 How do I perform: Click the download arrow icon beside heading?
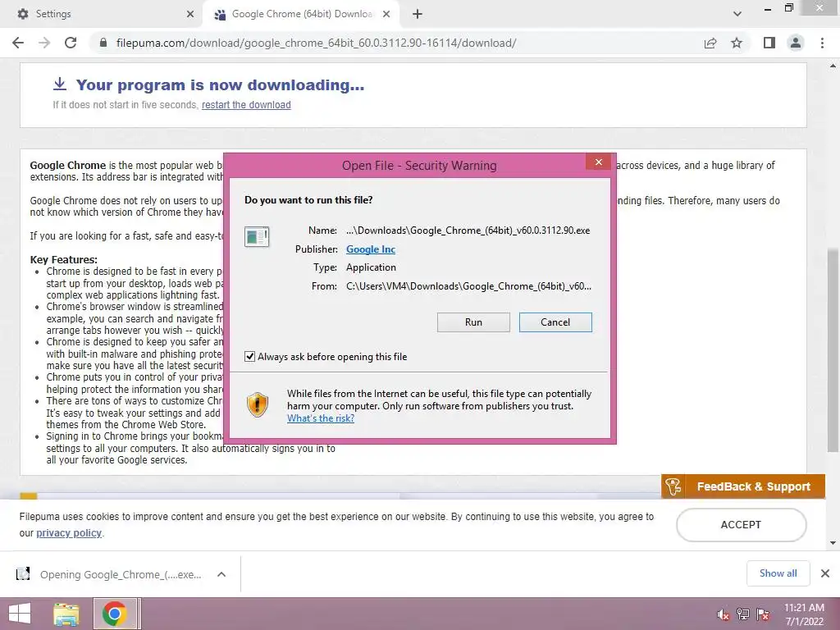[59, 84]
